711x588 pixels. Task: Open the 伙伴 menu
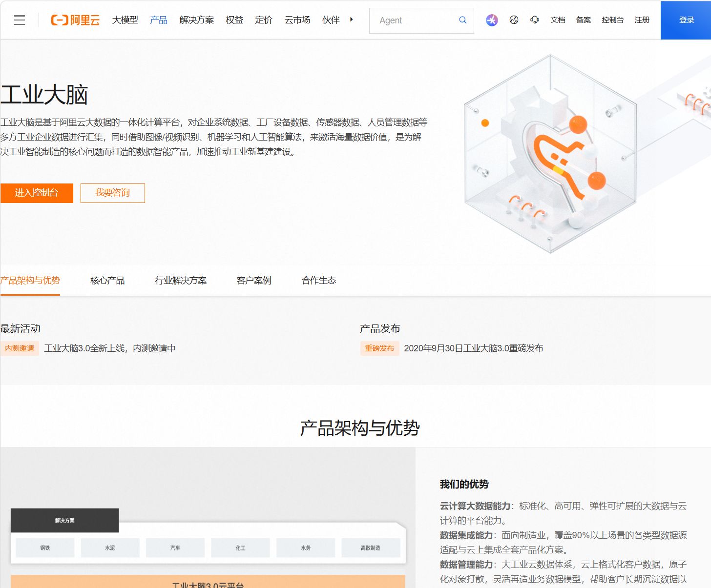pyautogui.click(x=331, y=20)
